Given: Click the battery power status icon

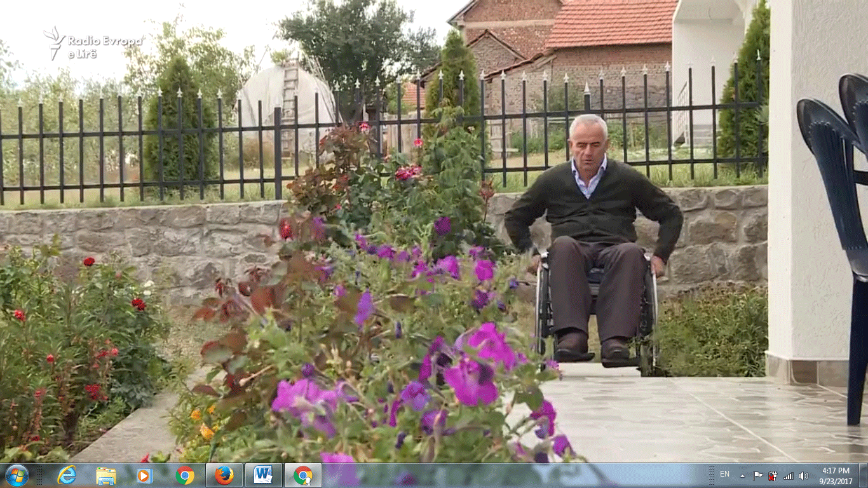Looking at the screenshot, I should (x=773, y=475).
